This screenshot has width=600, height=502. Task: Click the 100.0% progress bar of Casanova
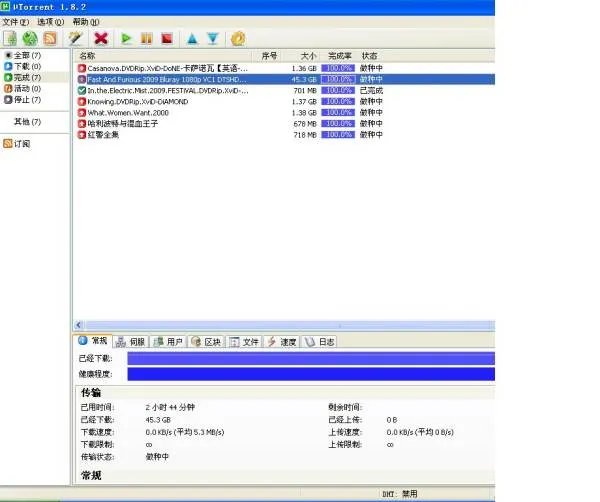click(338, 68)
